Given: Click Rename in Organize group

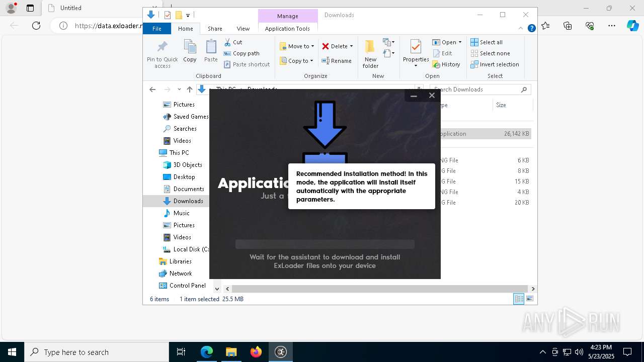Looking at the screenshot, I should [x=337, y=61].
